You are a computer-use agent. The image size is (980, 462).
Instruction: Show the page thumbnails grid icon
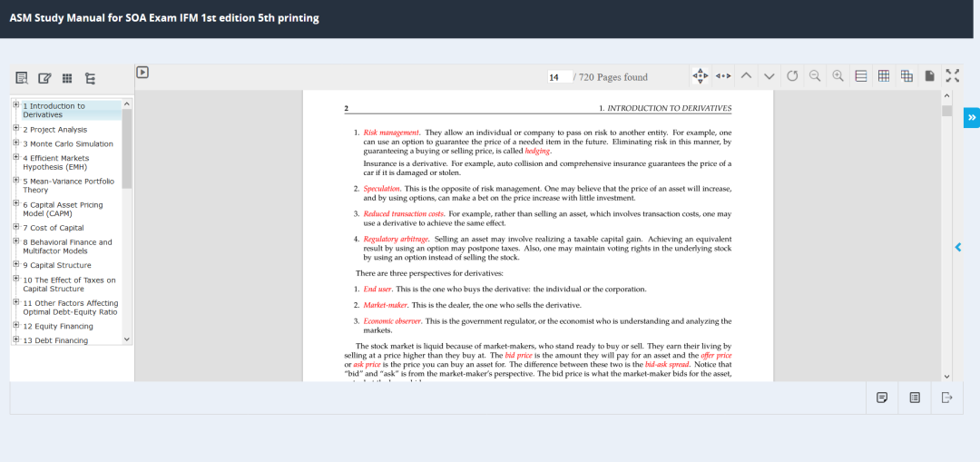click(67, 78)
